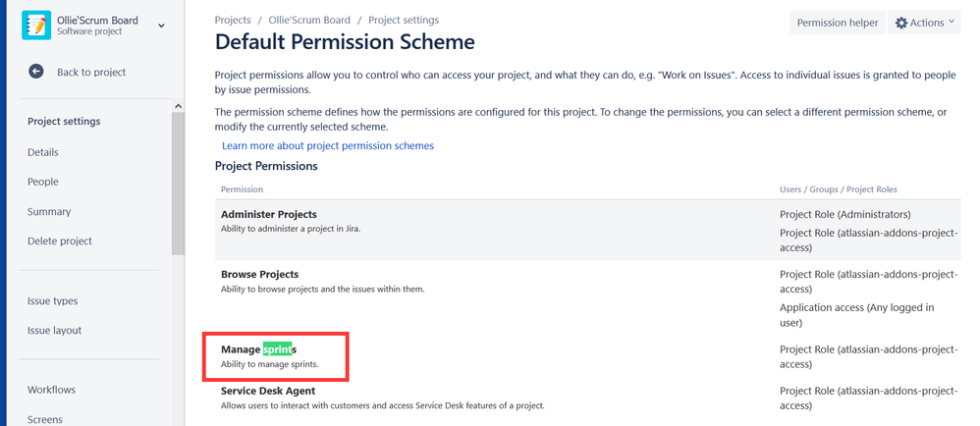Select Details in sidebar
The height and width of the screenshot is (426, 980).
coord(43,152)
